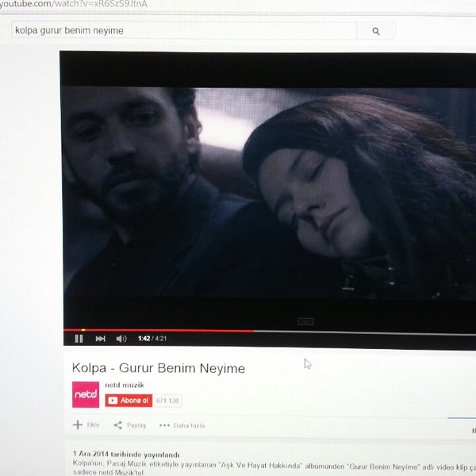The width and height of the screenshot is (476, 476).
Task: Pause the playing video
Action: 79,339
